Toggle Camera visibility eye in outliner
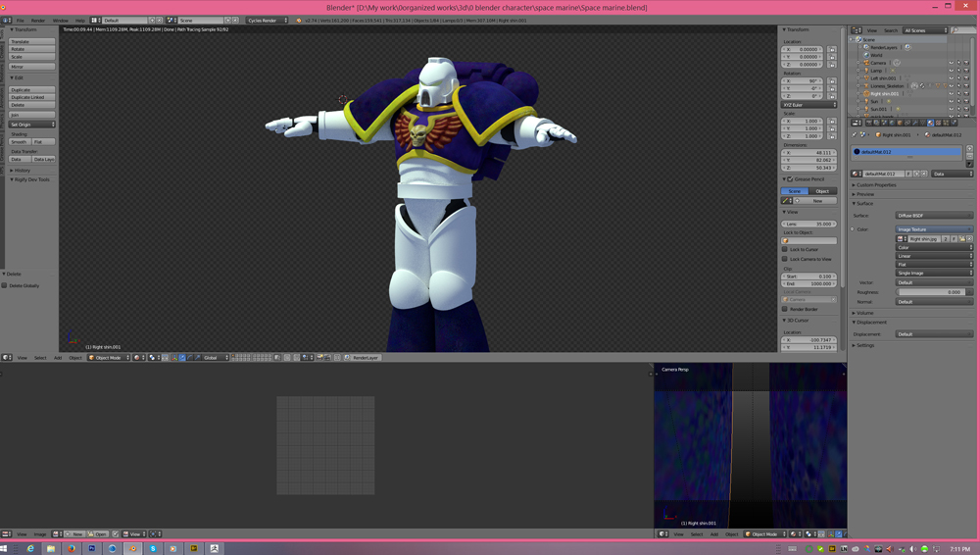This screenshot has width=980, height=555. [x=952, y=63]
